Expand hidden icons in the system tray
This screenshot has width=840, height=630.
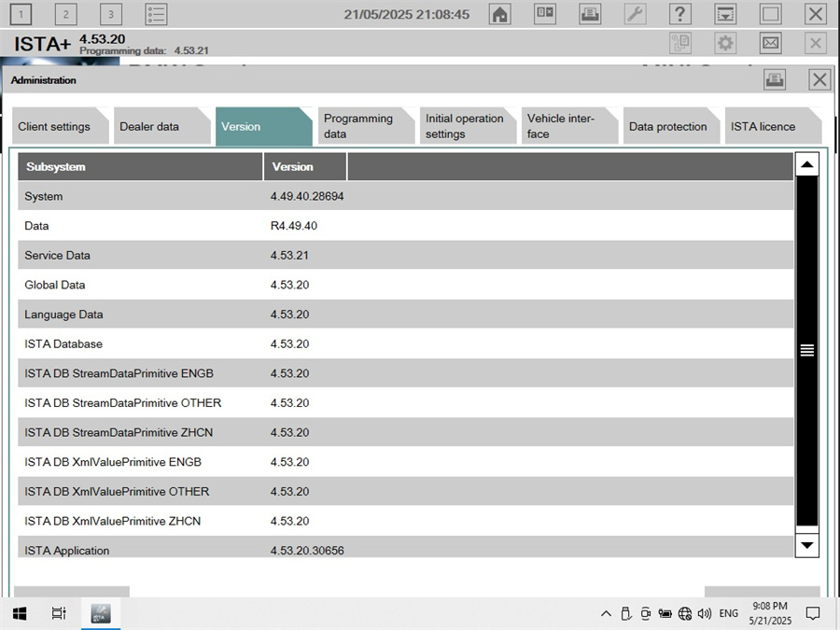(606, 613)
